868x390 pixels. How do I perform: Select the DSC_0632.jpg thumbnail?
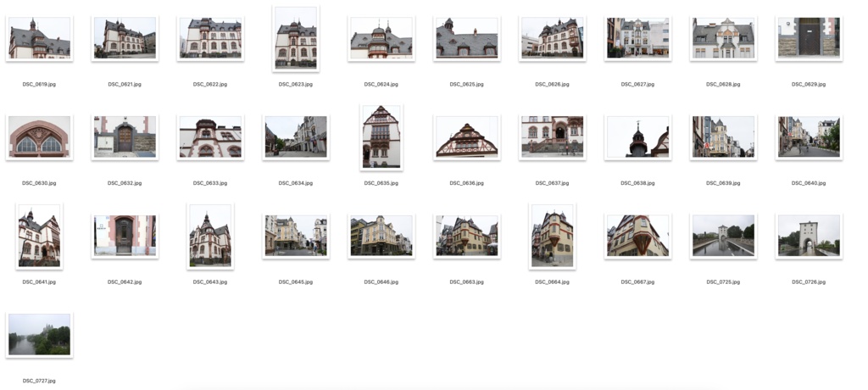coord(125,136)
